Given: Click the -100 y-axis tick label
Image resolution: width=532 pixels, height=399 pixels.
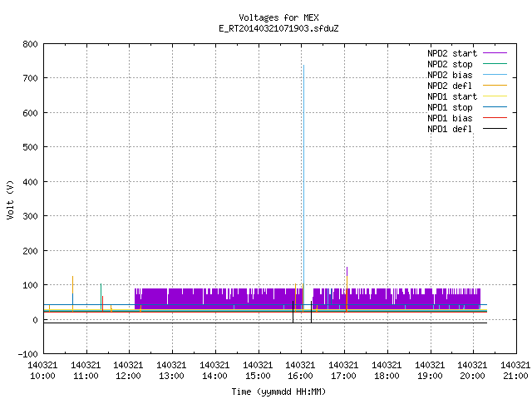Looking at the screenshot, I should tap(27, 354).
